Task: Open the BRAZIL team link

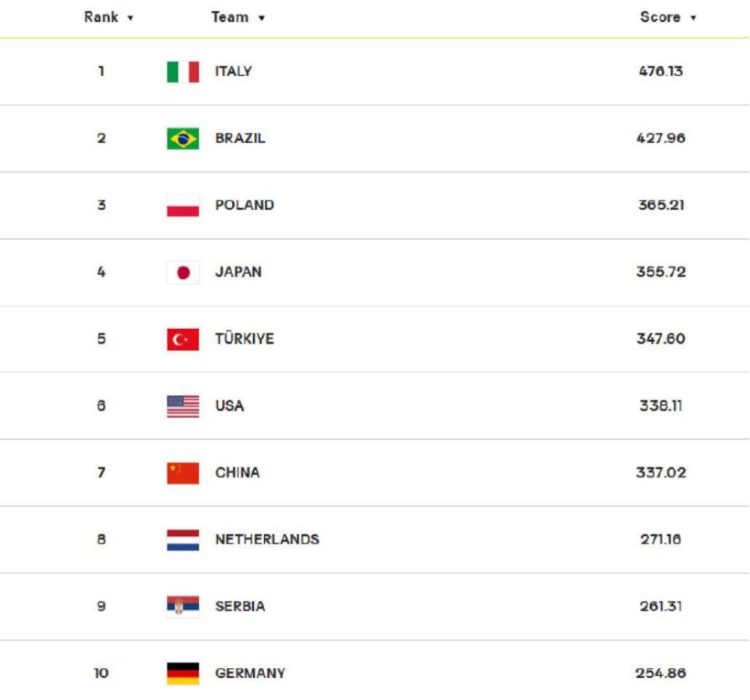Action: tap(240, 138)
